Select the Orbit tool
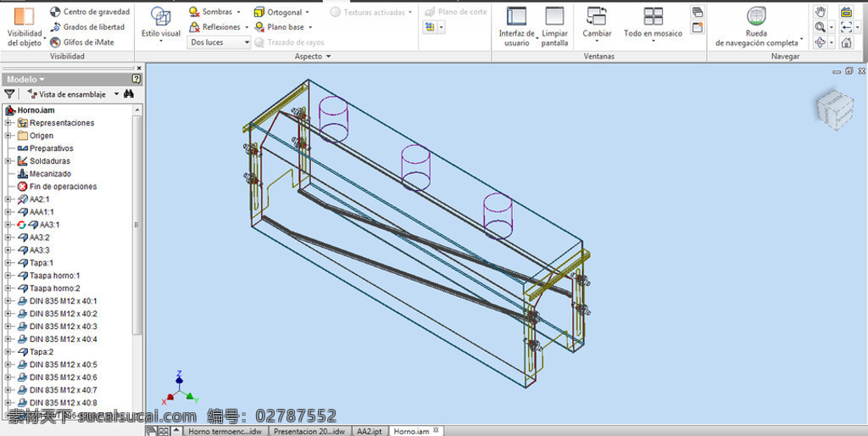This screenshot has width=868, height=436. pos(820,42)
